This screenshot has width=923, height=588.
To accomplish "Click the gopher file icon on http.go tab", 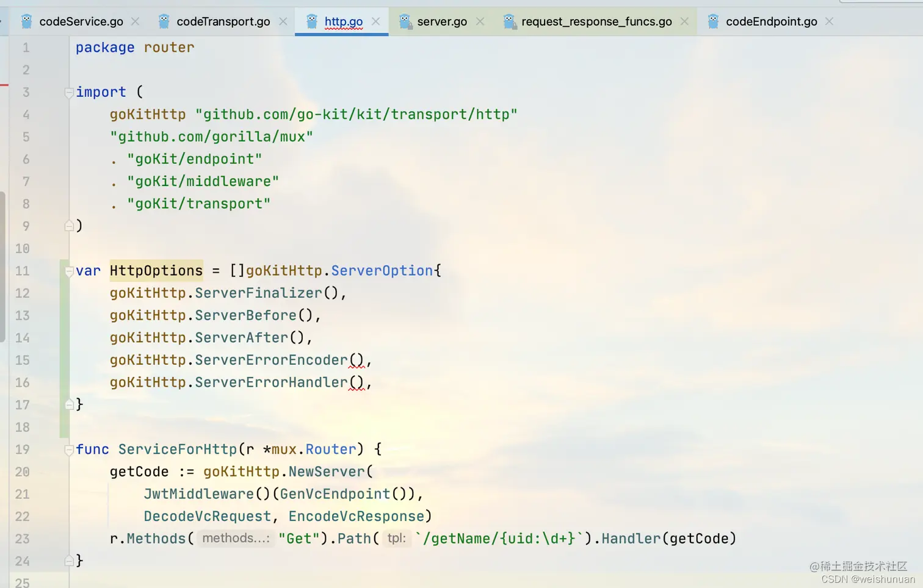I will coord(311,21).
